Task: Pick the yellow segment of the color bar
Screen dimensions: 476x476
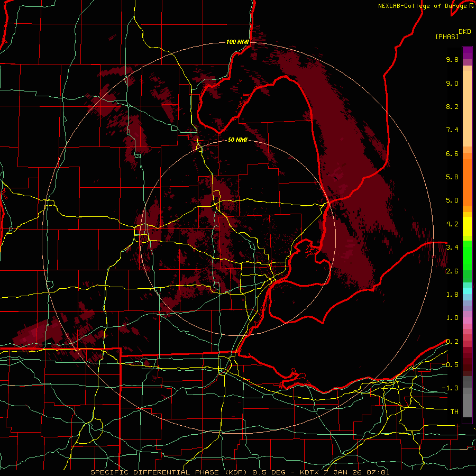Action: click(x=467, y=226)
